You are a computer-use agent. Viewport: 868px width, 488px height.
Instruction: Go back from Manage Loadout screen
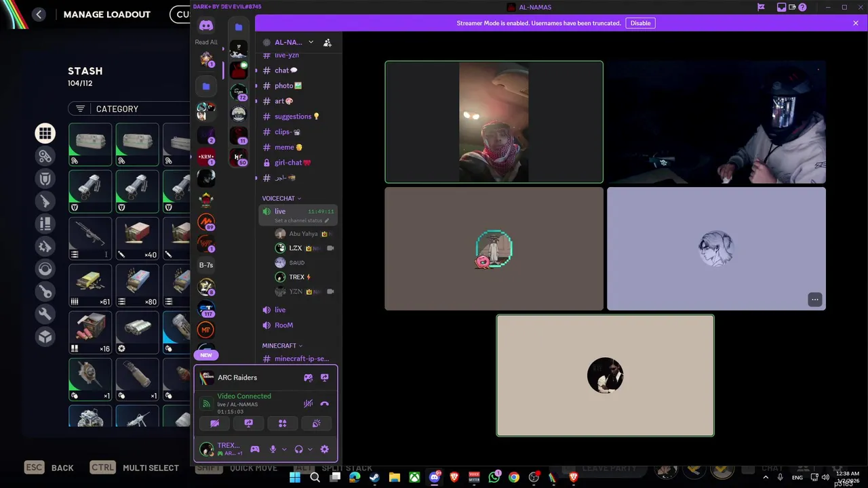coord(39,14)
